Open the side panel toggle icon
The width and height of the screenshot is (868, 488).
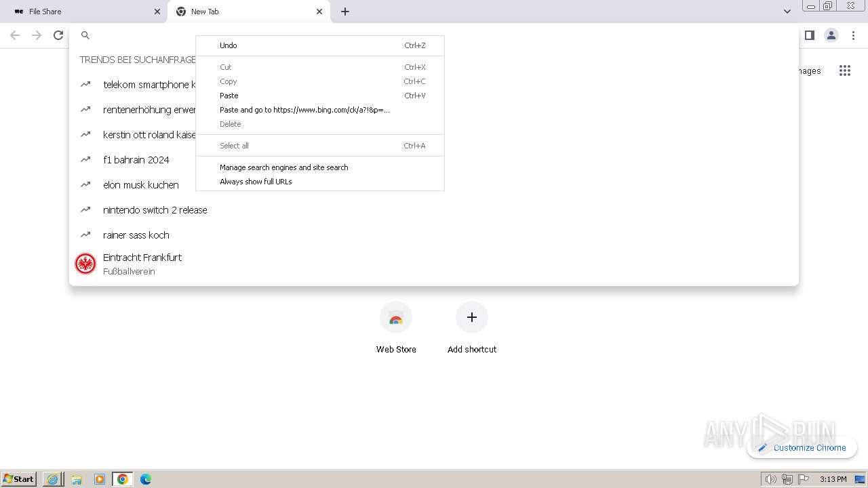click(x=809, y=35)
